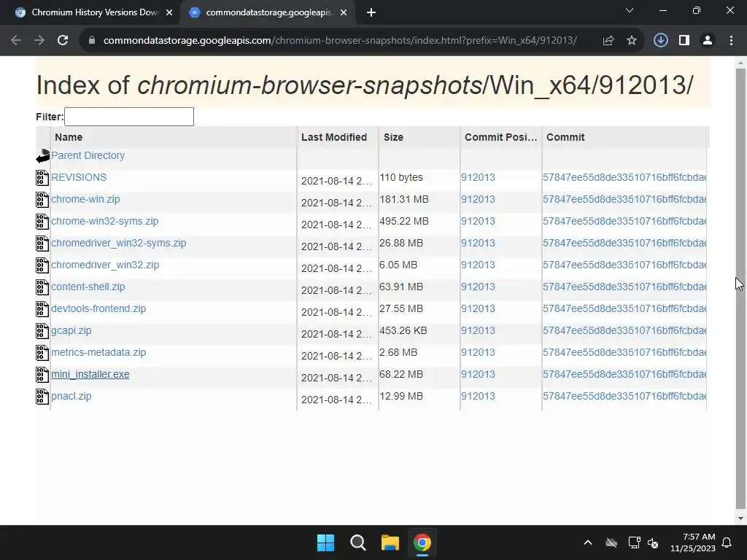Download mini_installer.exe
The height and width of the screenshot is (560, 747).
click(90, 374)
